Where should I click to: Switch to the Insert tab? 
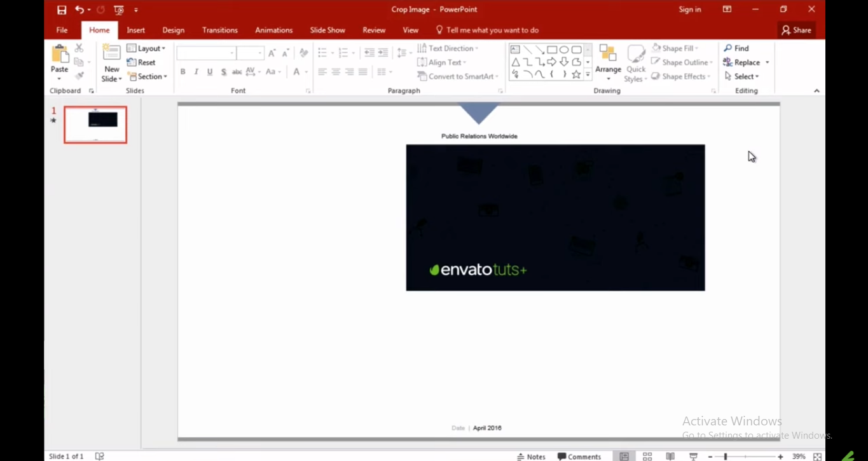click(135, 30)
